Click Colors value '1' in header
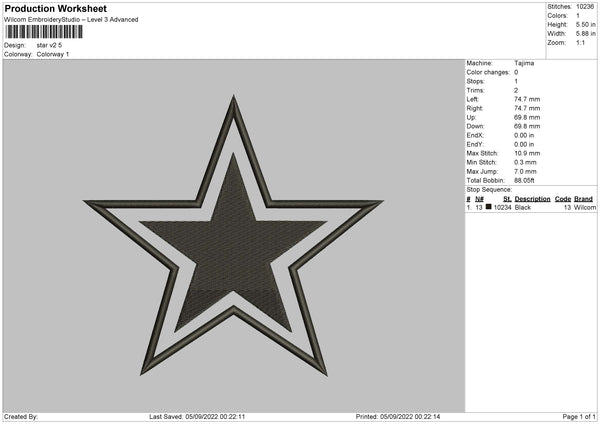This screenshot has width=600, height=424. pos(578,16)
